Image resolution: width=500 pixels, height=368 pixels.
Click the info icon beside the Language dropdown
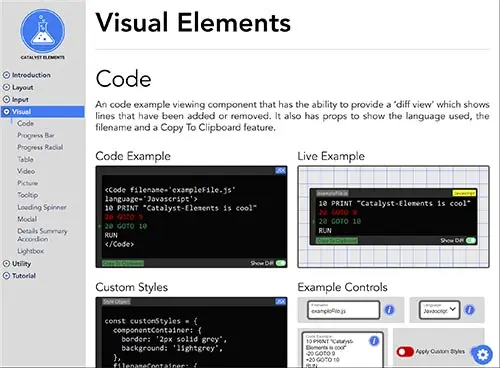469,310
